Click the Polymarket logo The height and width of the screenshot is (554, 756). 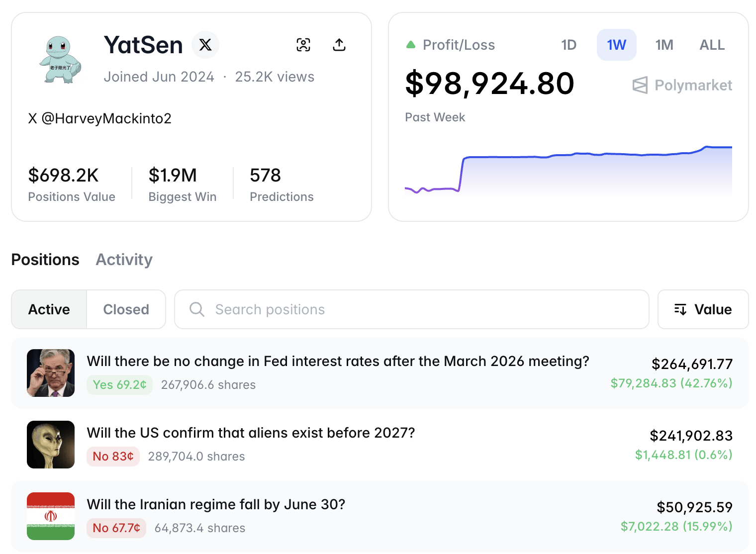point(682,85)
